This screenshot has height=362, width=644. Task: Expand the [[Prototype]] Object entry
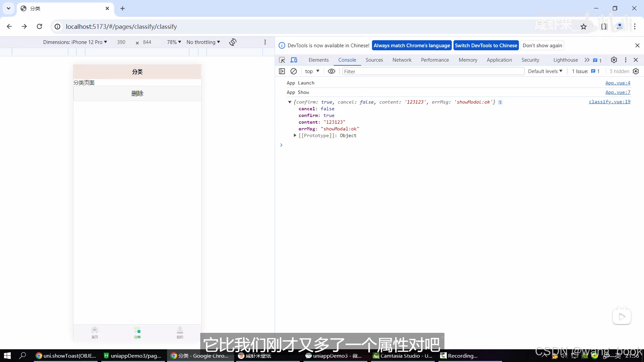click(x=295, y=135)
